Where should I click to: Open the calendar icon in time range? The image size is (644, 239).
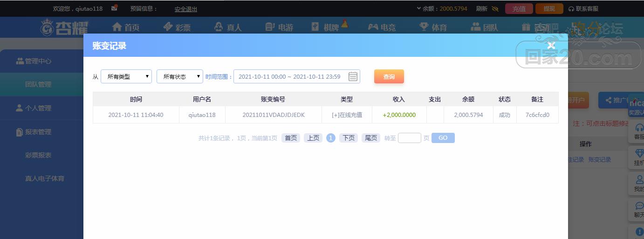(353, 76)
